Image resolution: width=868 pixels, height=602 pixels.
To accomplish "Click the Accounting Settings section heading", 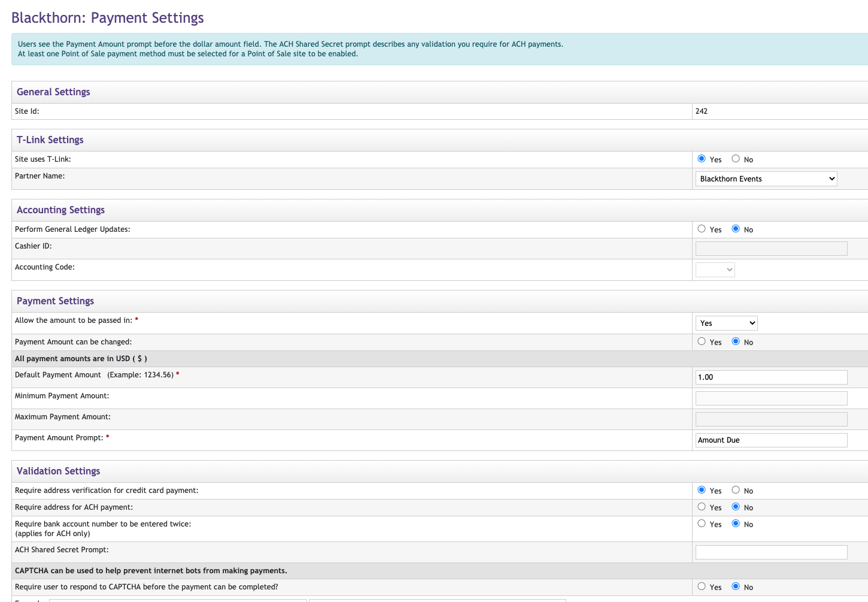I will click(x=60, y=210).
